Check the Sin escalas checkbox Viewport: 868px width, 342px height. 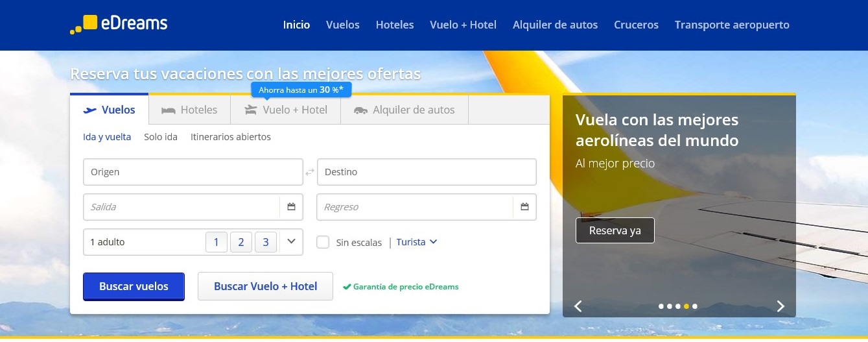(323, 242)
